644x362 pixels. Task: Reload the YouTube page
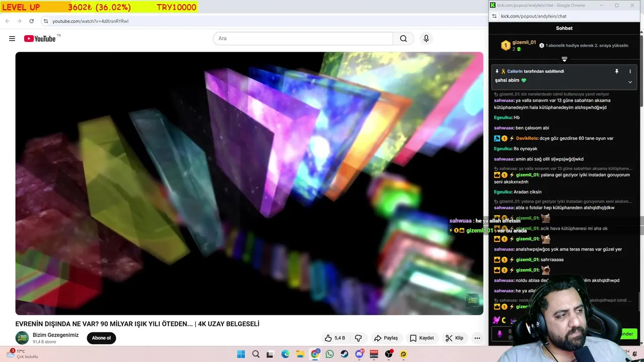31,21
